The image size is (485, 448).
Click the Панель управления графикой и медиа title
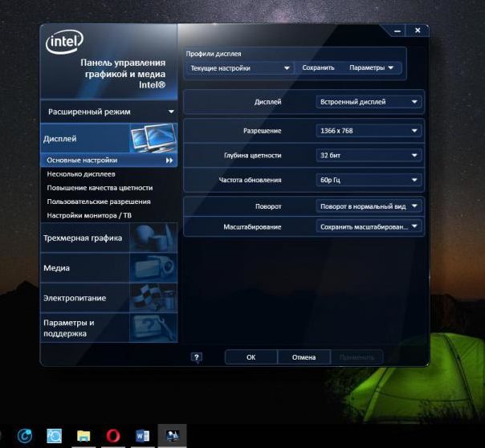[123, 74]
